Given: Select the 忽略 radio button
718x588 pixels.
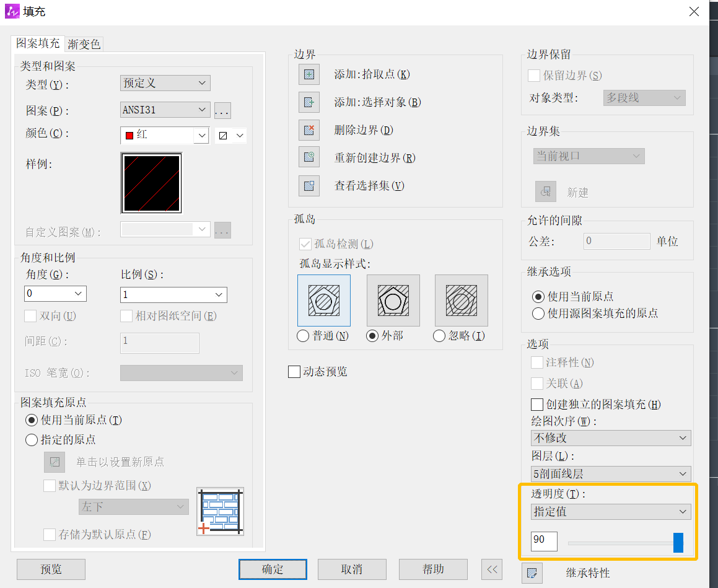Looking at the screenshot, I should 439,336.
